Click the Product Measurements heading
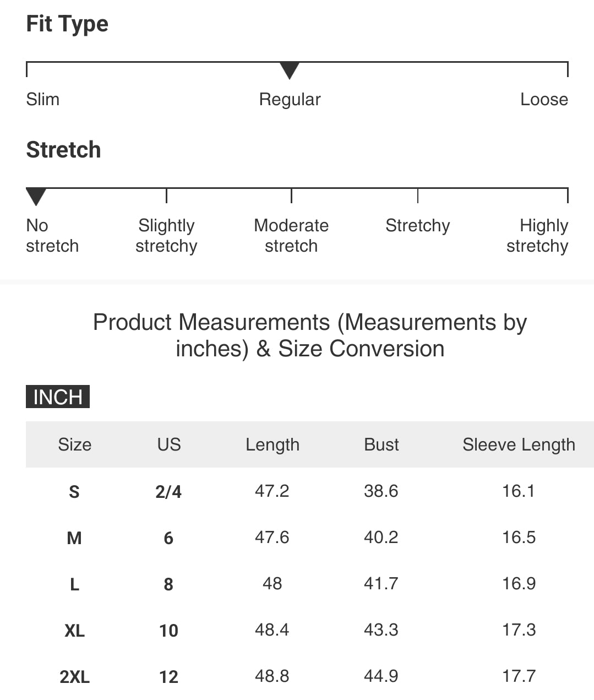The image size is (594, 700). (x=310, y=335)
